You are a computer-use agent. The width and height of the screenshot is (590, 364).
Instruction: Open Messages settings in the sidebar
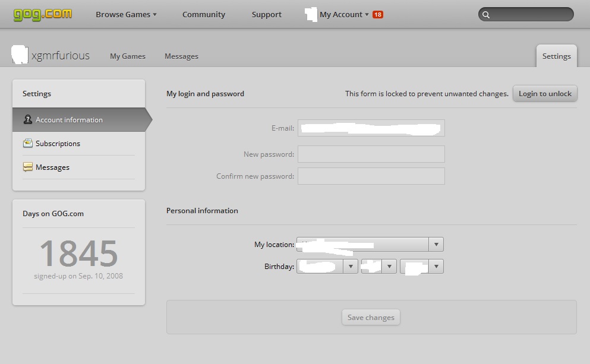click(78, 167)
